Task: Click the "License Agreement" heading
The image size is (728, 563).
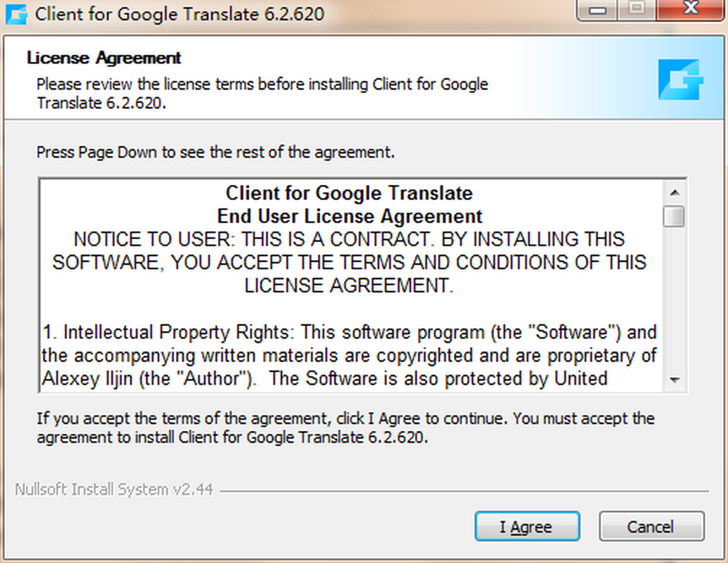Action: pos(104,58)
